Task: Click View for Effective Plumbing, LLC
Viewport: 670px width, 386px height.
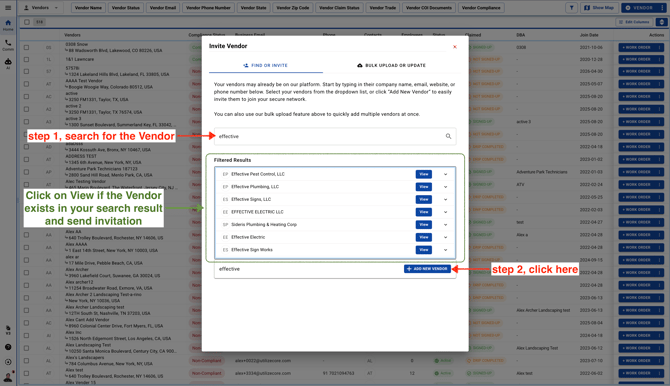Action: point(423,187)
